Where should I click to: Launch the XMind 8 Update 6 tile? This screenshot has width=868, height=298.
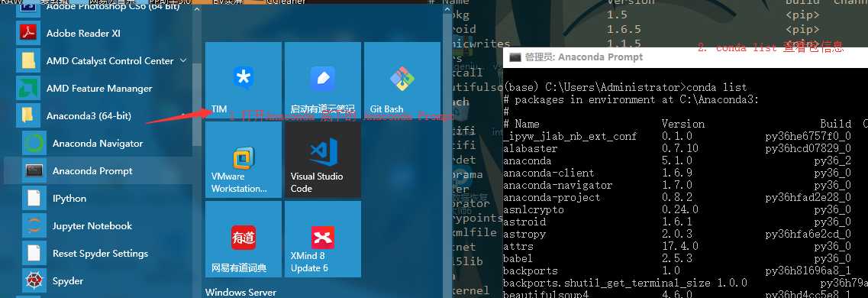pos(322,239)
